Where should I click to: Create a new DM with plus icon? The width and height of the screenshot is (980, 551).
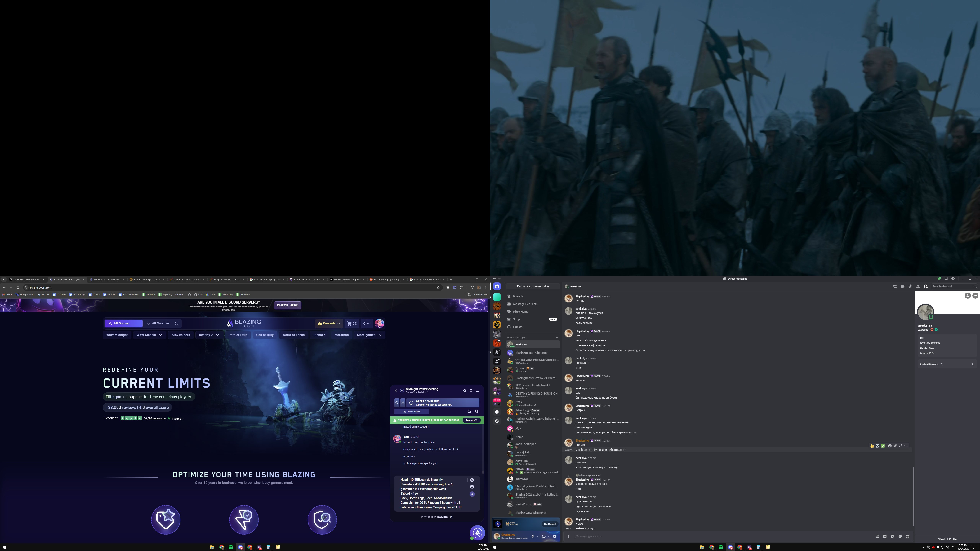pyautogui.click(x=557, y=337)
